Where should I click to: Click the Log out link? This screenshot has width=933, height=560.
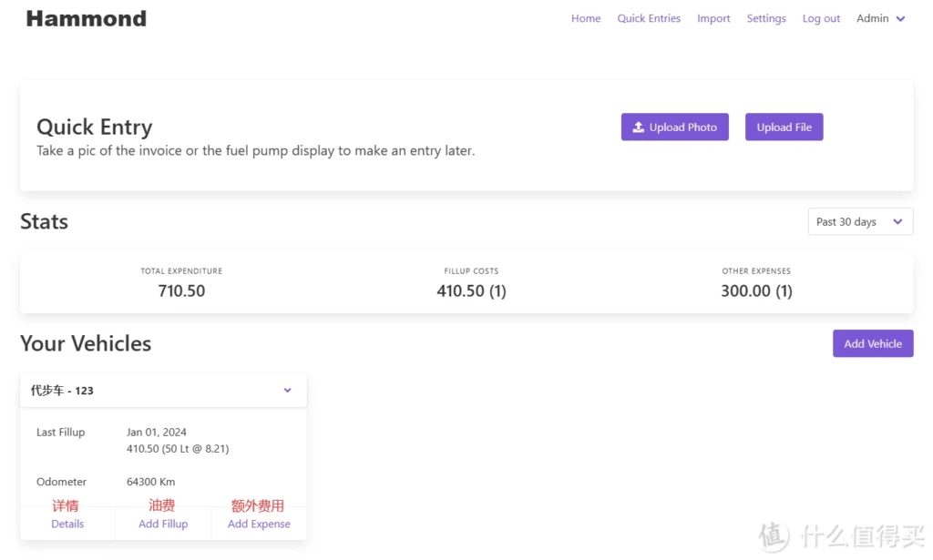click(821, 18)
